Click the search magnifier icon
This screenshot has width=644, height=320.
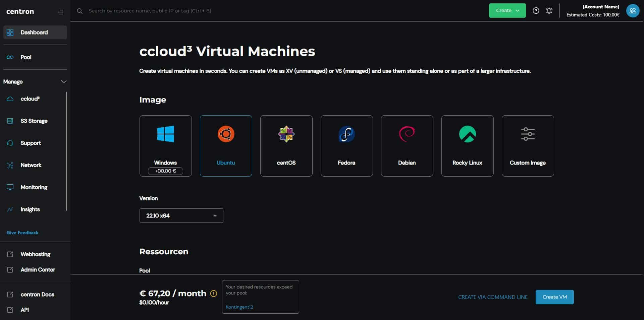[x=80, y=11]
